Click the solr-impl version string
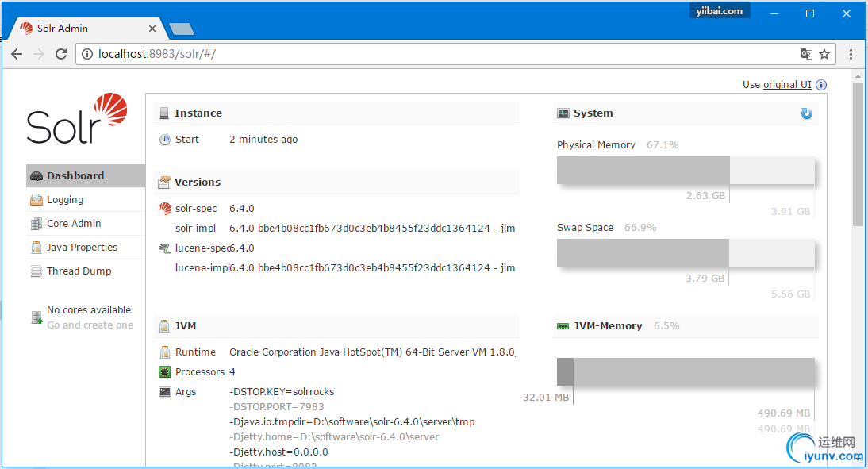Screen dimensions: 868x469 point(372,228)
